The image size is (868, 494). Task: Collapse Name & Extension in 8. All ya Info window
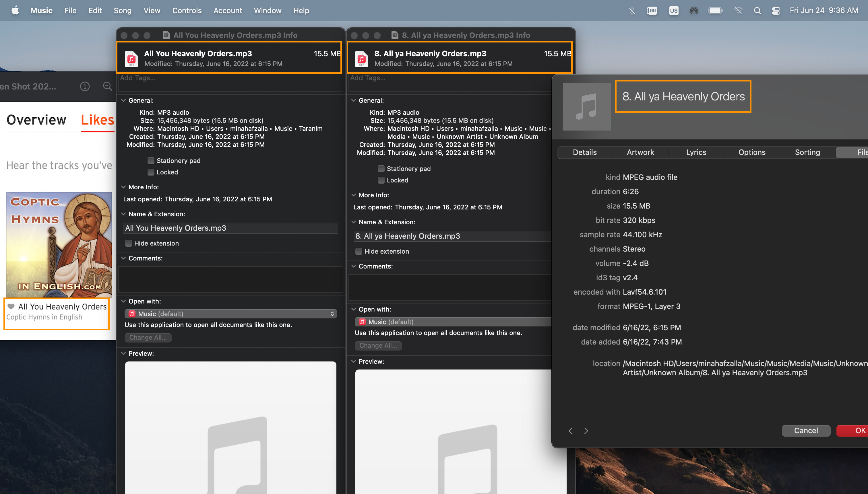coord(354,222)
